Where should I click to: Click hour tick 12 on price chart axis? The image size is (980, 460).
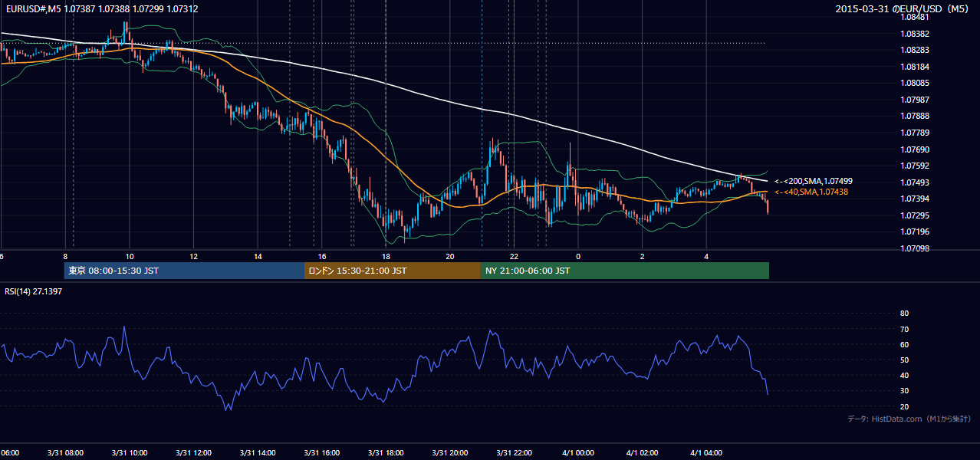tap(193, 256)
